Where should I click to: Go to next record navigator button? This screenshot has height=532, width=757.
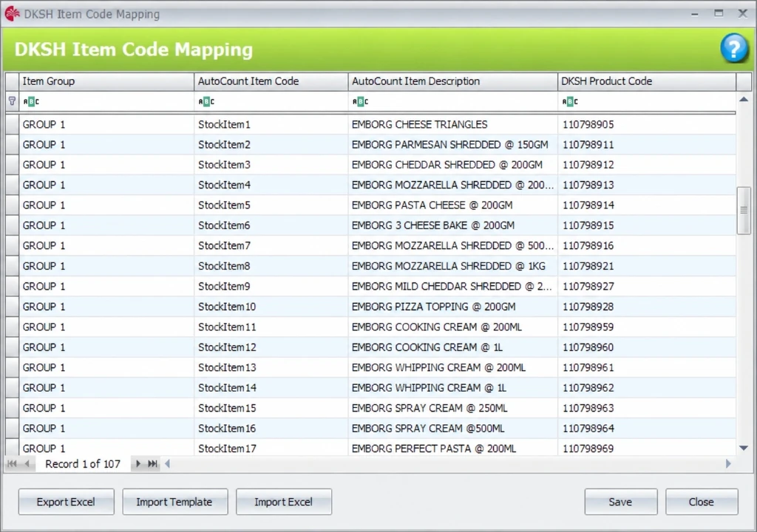[138, 463]
